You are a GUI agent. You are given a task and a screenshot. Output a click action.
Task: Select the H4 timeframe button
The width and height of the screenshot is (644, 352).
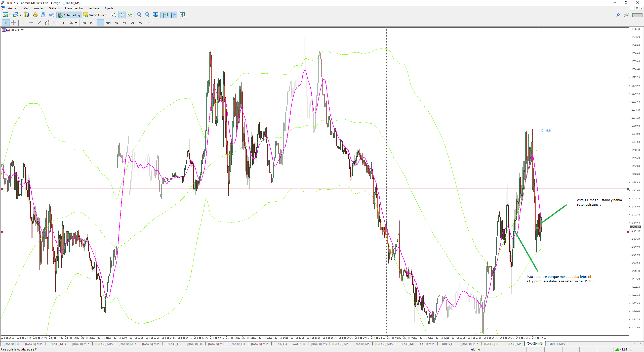(x=124, y=23)
